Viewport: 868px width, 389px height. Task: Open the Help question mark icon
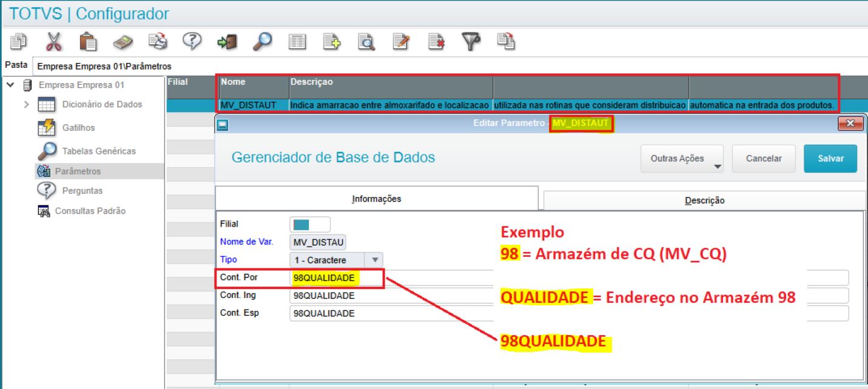click(x=192, y=41)
